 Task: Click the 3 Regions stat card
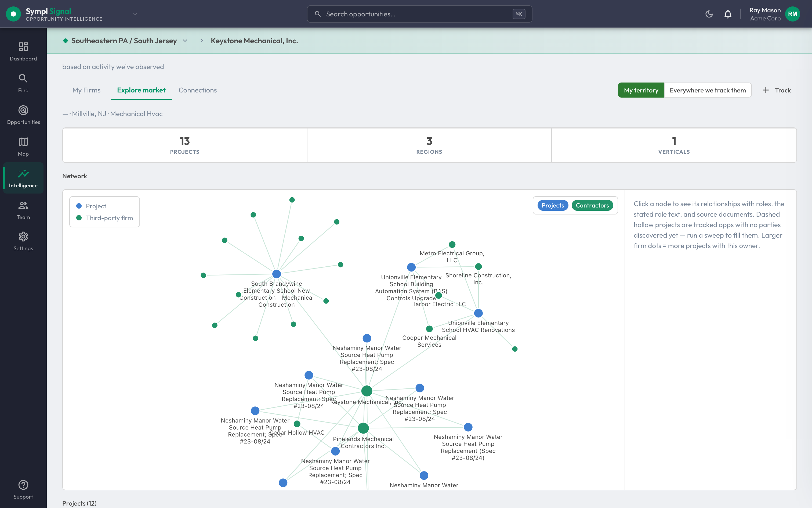pos(429,145)
